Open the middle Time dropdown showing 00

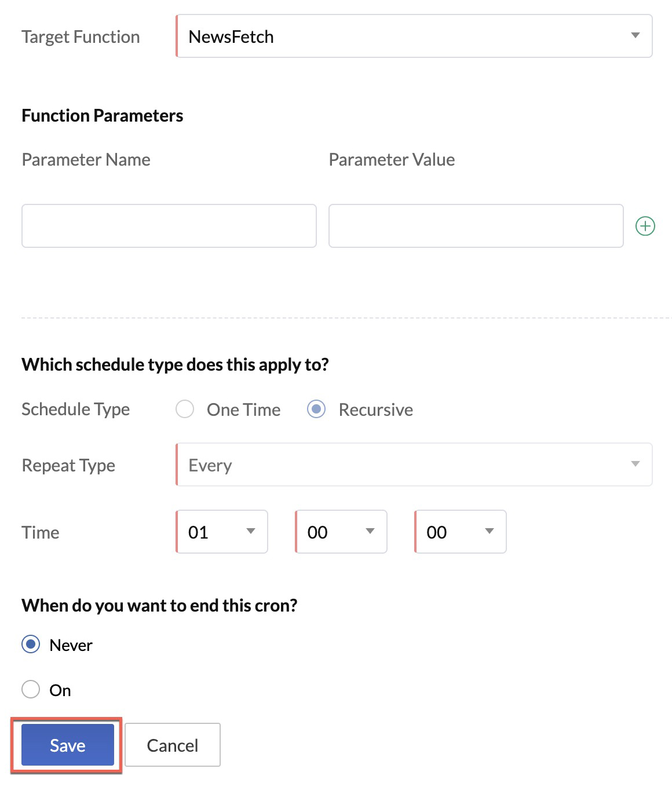[334, 532]
